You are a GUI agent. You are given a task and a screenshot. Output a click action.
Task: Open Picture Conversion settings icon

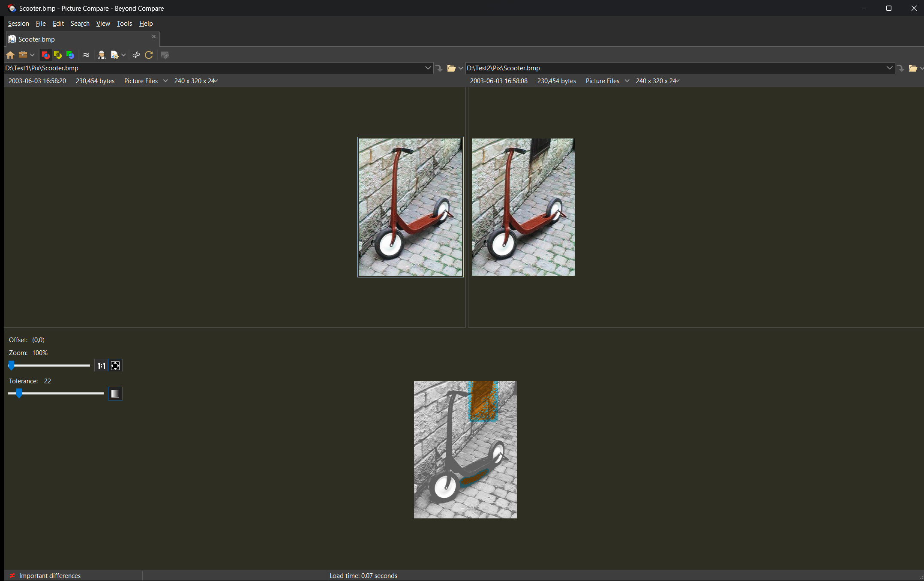[x=114, y=55]
